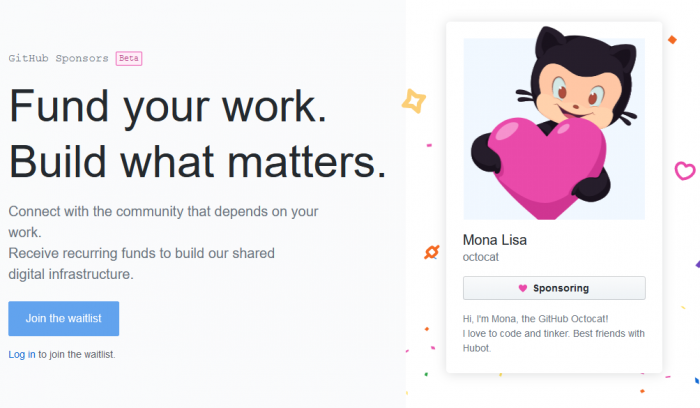Click the pink heart icon in Sponsoring button
700x408 pixels.
(522, 289)
